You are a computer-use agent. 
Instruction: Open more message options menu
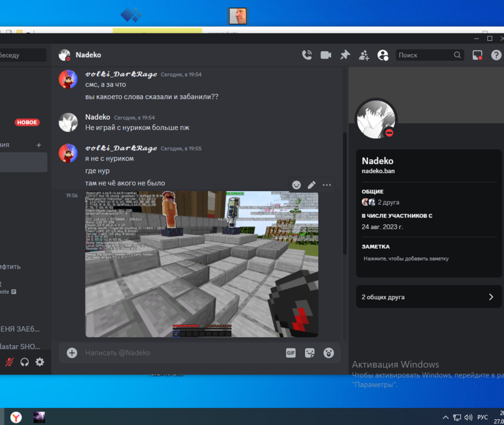pos(327,185)
